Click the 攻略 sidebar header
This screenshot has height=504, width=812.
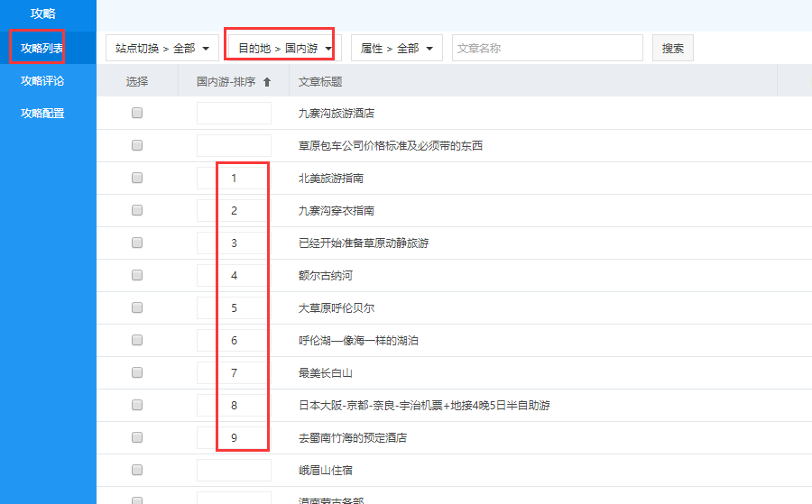[x=42, y=14]
